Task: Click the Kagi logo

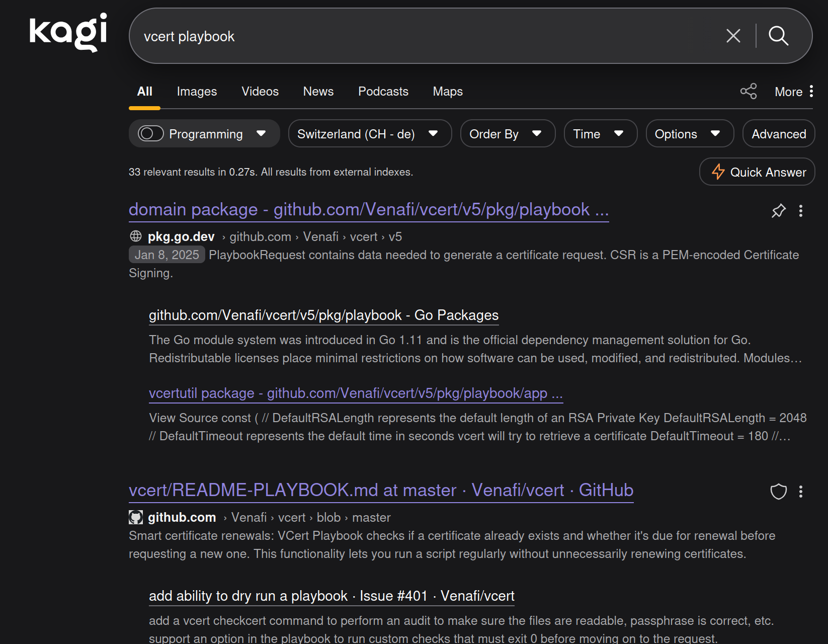Action: (68, 33)
